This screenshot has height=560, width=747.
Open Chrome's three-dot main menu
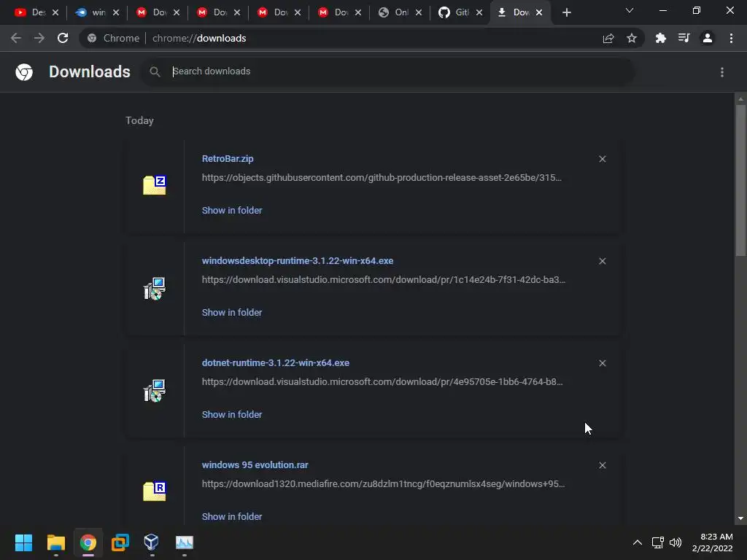pyautogui.click(x=731, y=38)
